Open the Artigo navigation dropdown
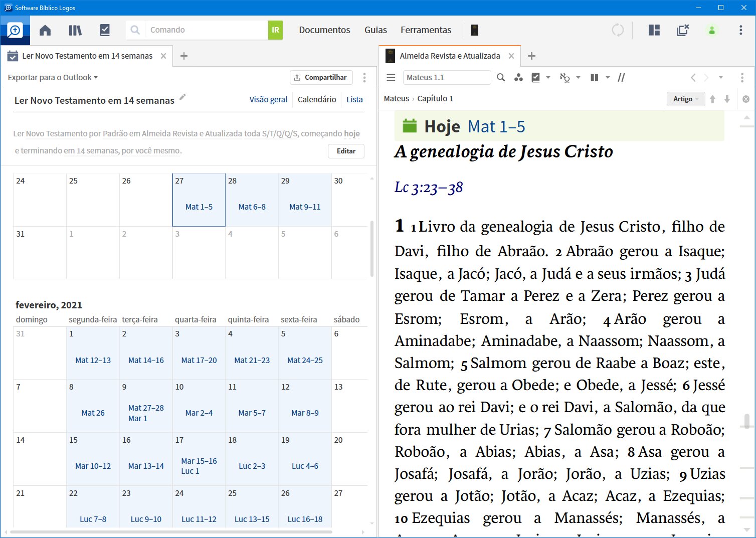The image size is (756, 538). tap(686, 99)
